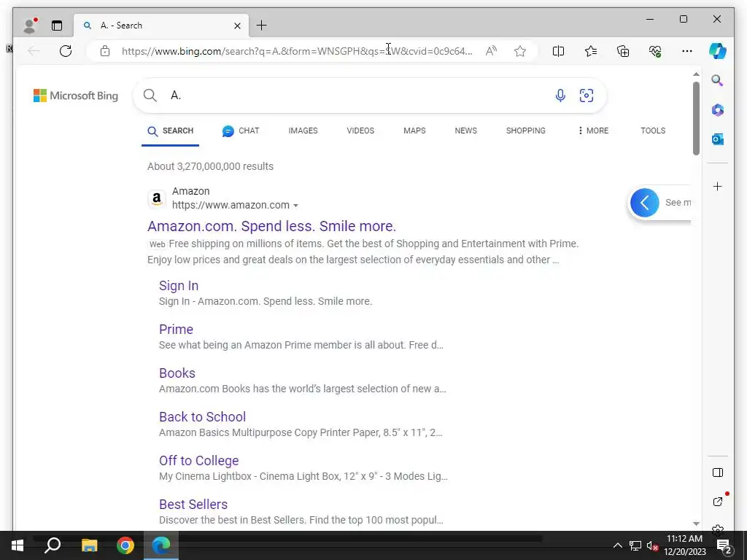This screenshot has height=560, width=747.
Task: Open Windows taskbar search
Action: [53, 545]
